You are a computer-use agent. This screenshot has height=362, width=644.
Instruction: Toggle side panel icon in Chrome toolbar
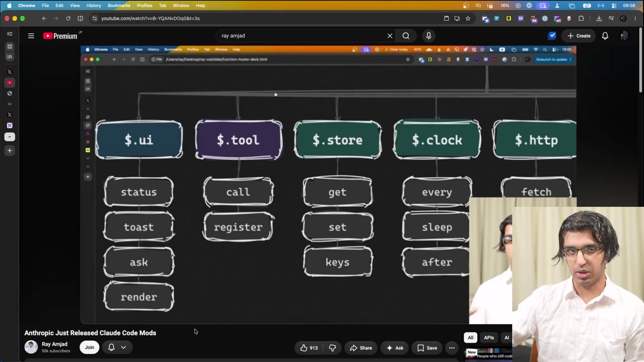point(80,19)
